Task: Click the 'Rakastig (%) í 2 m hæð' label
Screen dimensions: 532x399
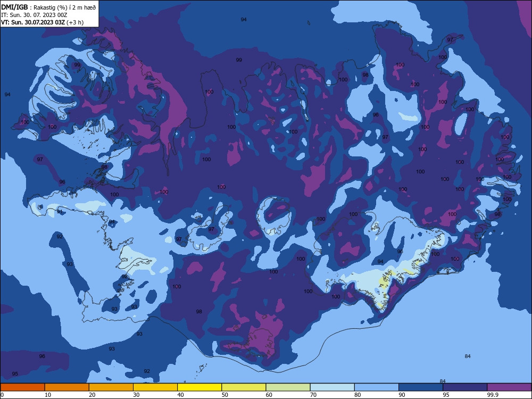Action: click(64, 7)
